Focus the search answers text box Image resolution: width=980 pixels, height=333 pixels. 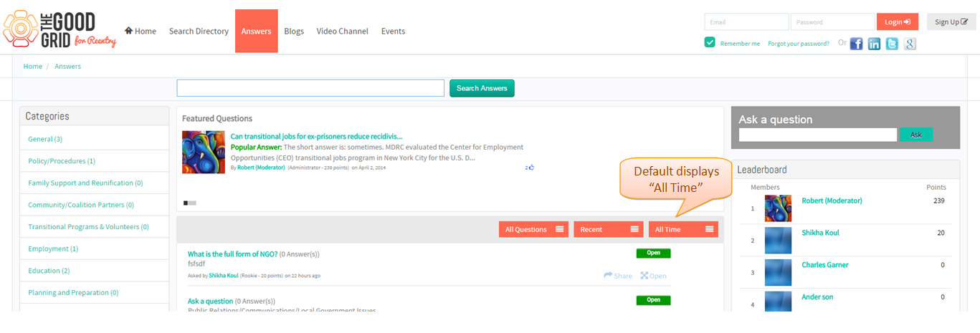pyautogui.click(x=310, y=88)
